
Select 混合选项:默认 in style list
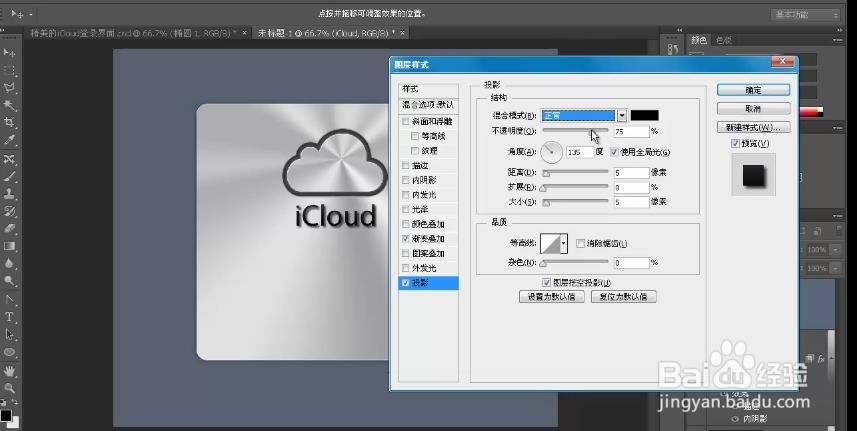(428, 104)
